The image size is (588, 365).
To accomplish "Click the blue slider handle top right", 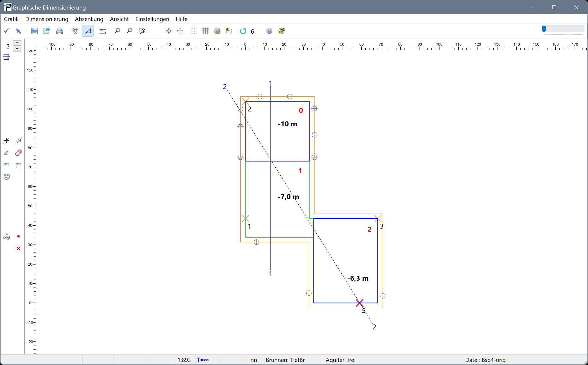I will pos(544,29).
